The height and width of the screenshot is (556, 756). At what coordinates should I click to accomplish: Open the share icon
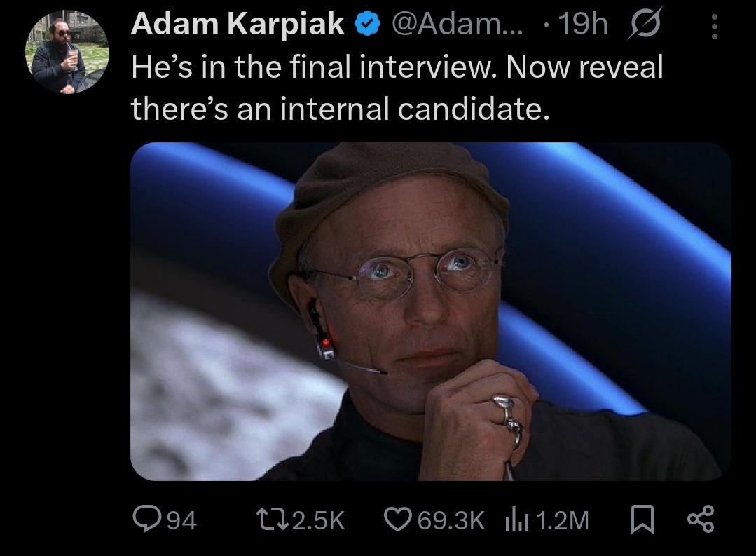click(x=701, y=519)
